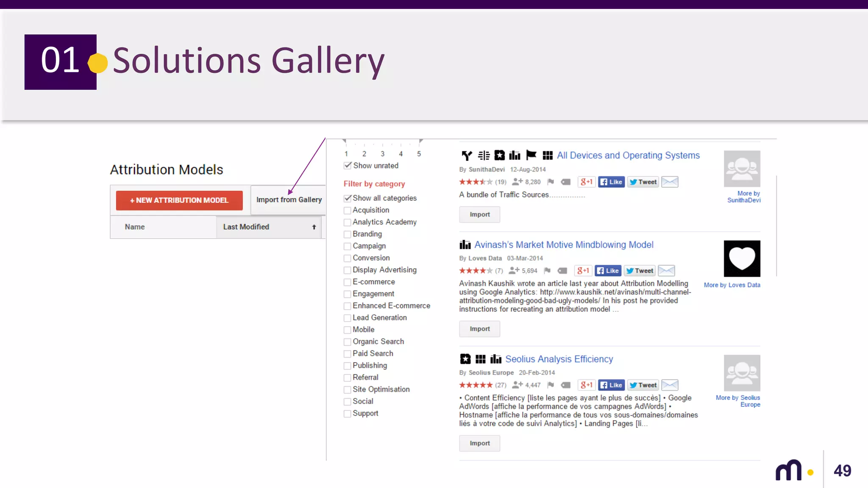
Task: Flag the Seolius Analysis Efficiency entry
Action: (x=551, y=385)
